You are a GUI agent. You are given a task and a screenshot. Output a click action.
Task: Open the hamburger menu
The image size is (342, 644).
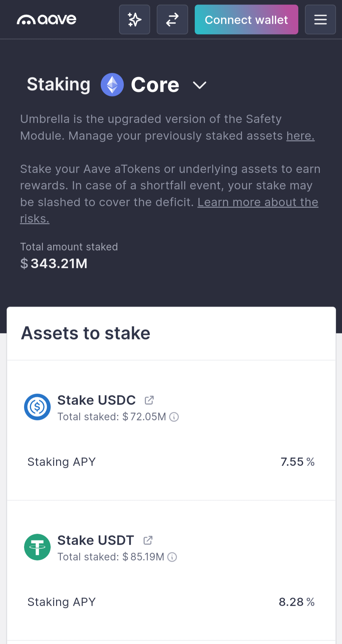[320, 20]
